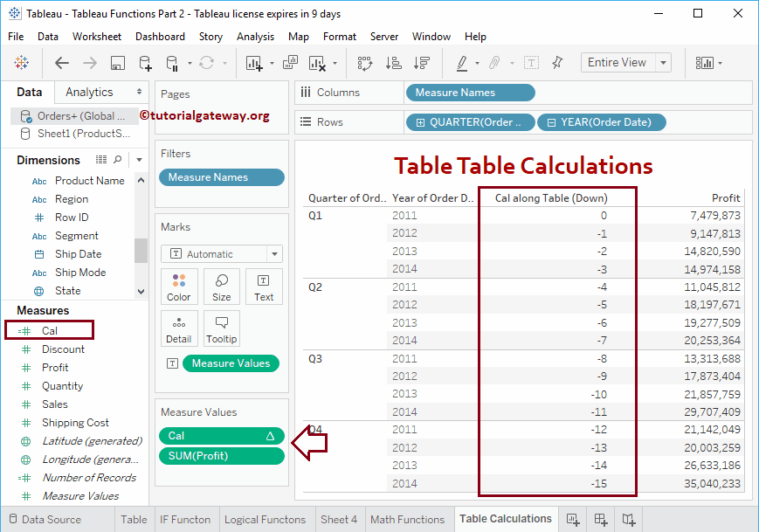759x532 pixels.
Task: Open the Show Me cards dropdown arrow
Action: click(x=721, y=64)
